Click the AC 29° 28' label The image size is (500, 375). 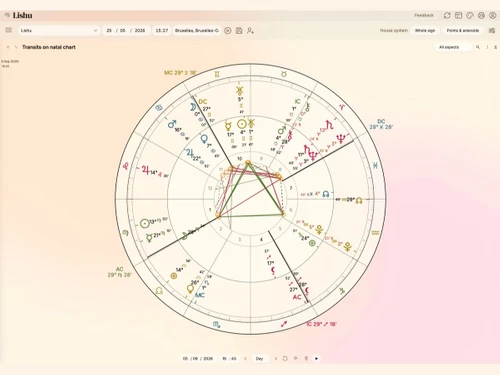tap(119, 272)
